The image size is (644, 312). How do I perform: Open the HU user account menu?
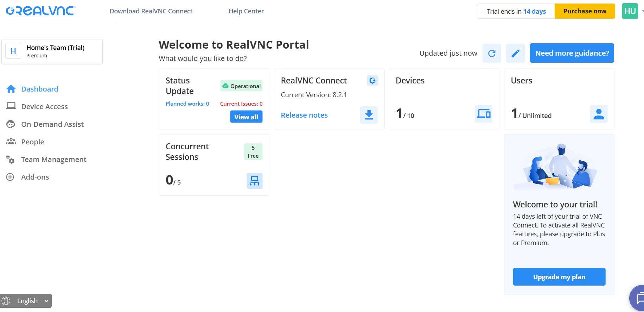click(630, 11)
